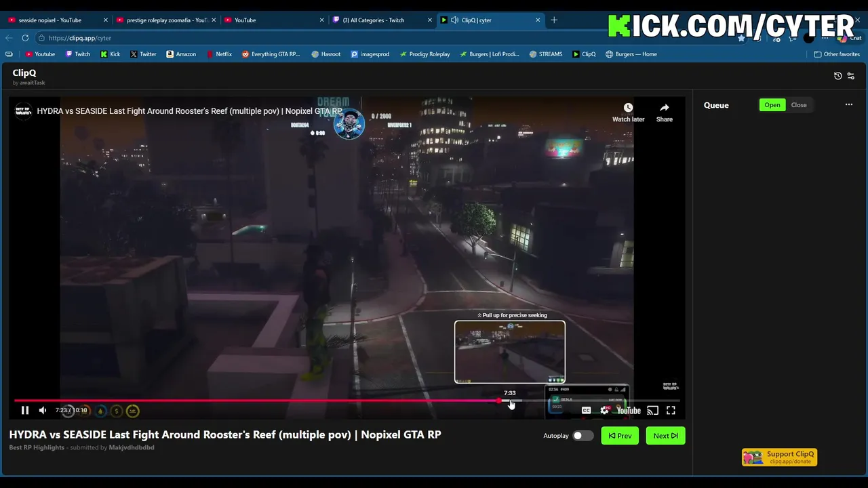Click the ClipQ logo heading
The width and height of the screenshot is (868, 488).
(24, 73)
